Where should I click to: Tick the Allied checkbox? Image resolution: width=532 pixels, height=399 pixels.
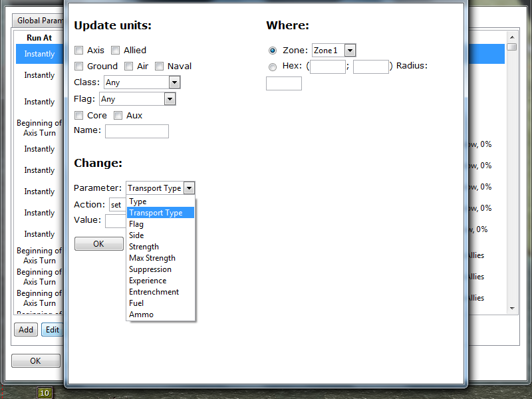tap(116, 51)
